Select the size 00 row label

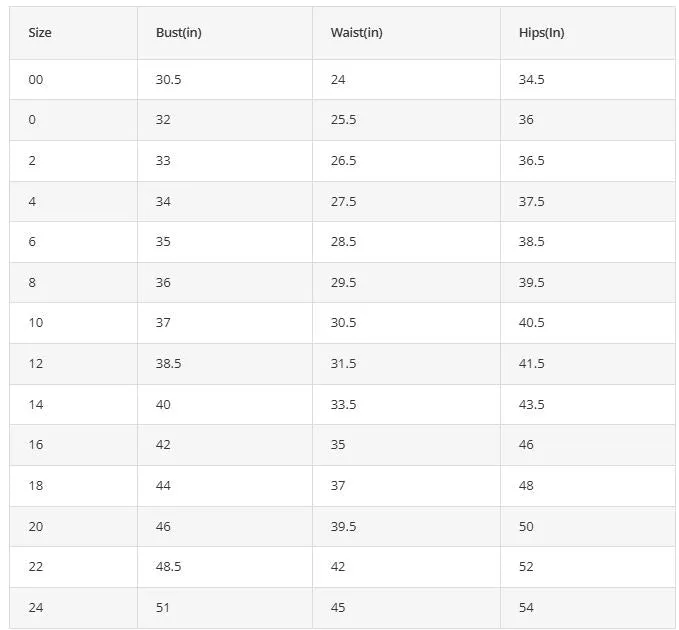pos(36,80)
